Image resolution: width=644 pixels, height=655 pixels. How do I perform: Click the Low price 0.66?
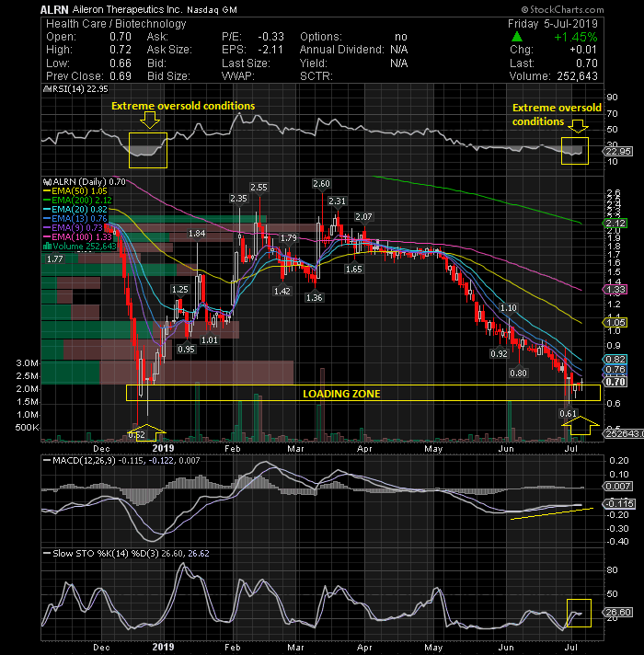(121, 63)
